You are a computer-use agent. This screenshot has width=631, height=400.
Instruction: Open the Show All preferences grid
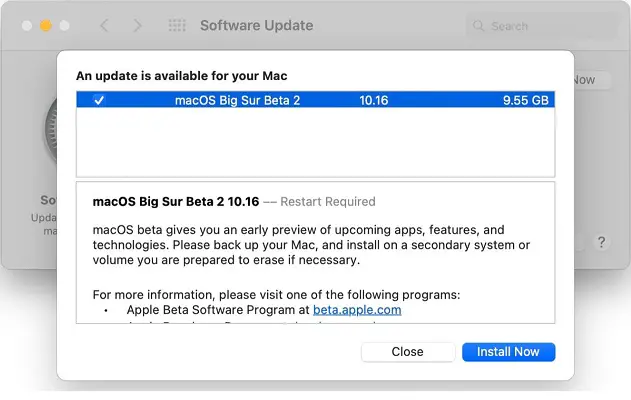point(177,25)
